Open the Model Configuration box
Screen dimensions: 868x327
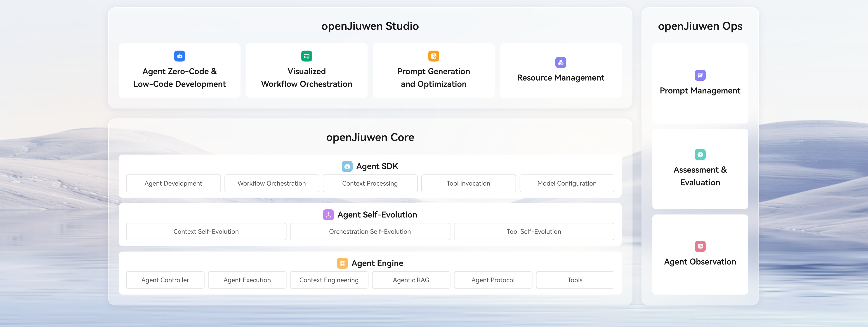pos(566,183)
